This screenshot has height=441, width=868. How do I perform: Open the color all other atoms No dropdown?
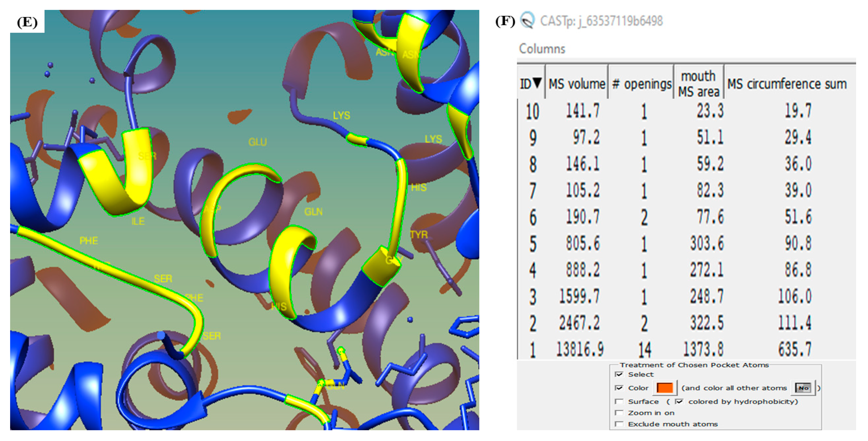(x=803, y=388)
